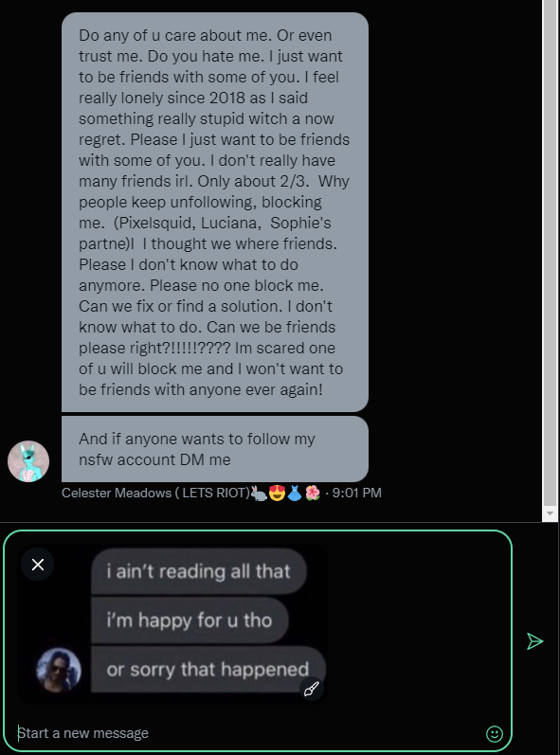Viewport: 560px width, 755px height.
Task: Click the dress emoji in sender name
Action: [295, 493]
